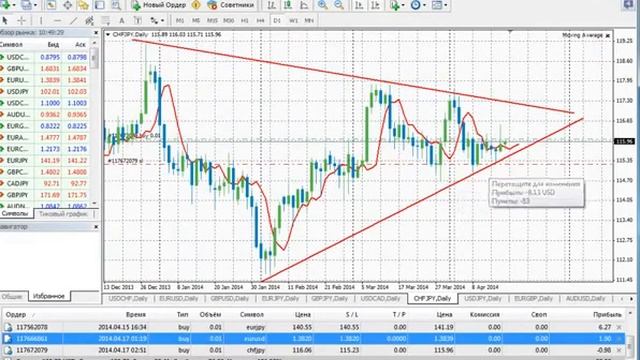Switch to GBPJPY,Daily chart tab

tap(330, 299)
